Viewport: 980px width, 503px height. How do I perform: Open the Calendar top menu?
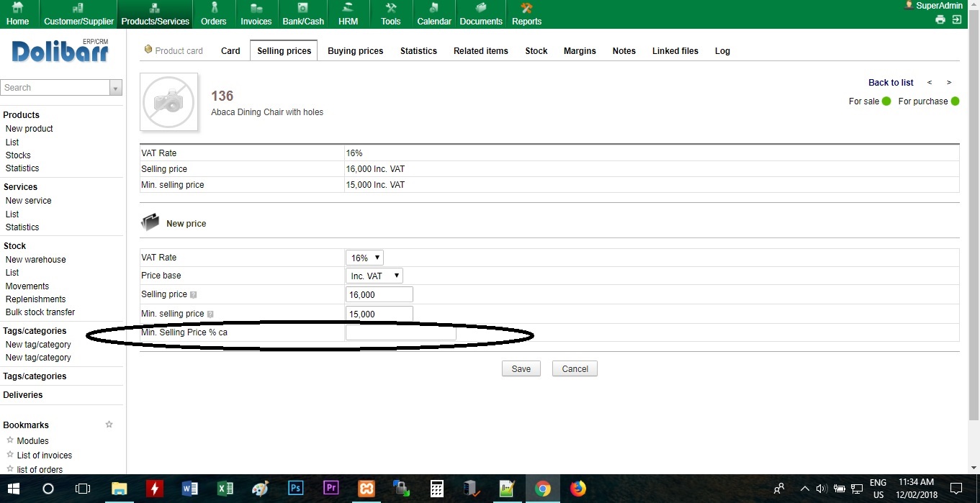point(434,14)
